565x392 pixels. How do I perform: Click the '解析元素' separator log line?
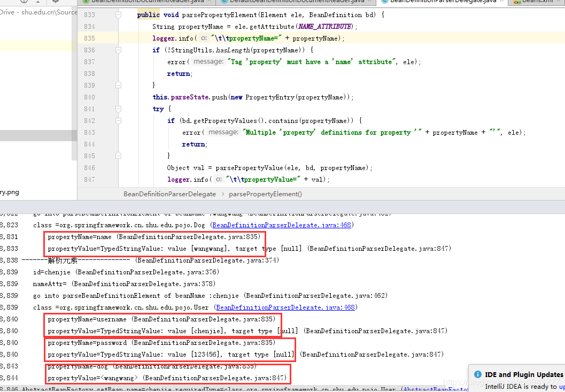(150, 260)
